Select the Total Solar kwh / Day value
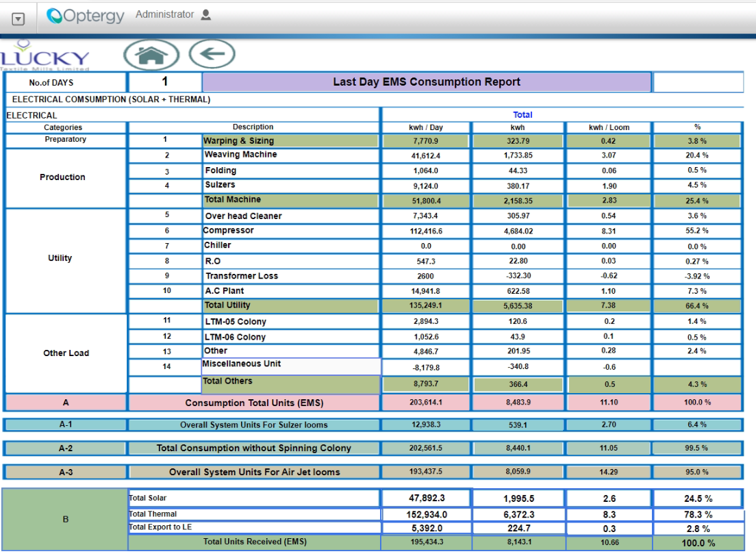This screenshot has width=756, height=556. point(425,498)
